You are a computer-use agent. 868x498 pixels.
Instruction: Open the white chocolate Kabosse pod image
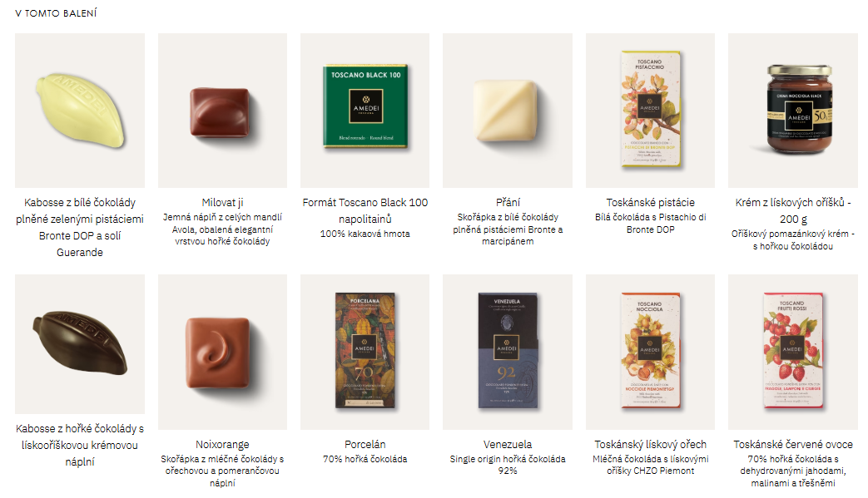pyautogui.click(x=80, y=111)
